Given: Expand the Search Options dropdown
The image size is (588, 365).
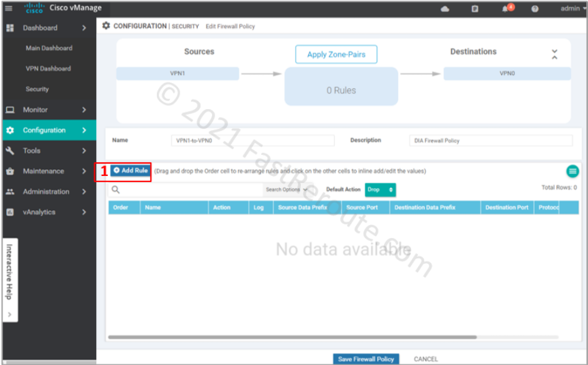Looking at the screenshot, I should point(287,190).
